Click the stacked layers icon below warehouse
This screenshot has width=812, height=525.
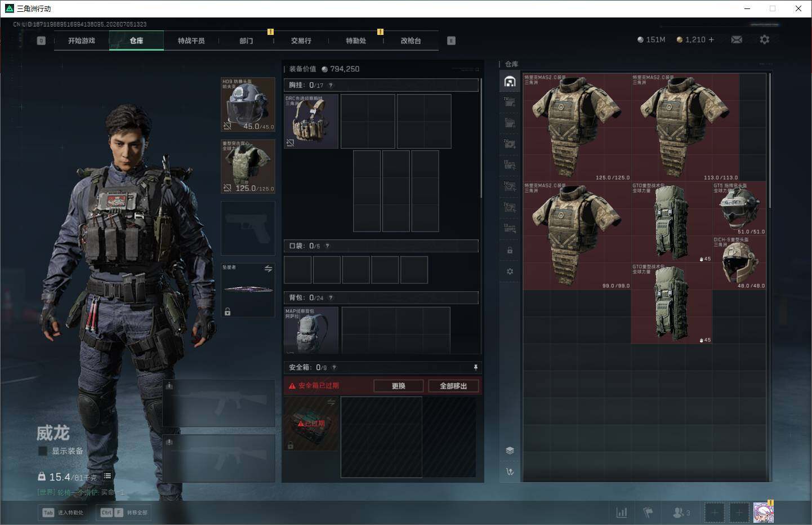point(510,450)
